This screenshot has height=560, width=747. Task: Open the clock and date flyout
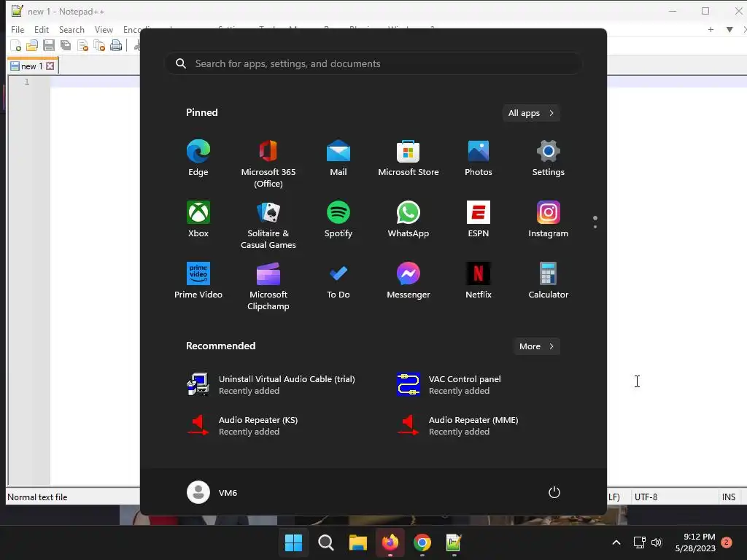click(695, 542)
